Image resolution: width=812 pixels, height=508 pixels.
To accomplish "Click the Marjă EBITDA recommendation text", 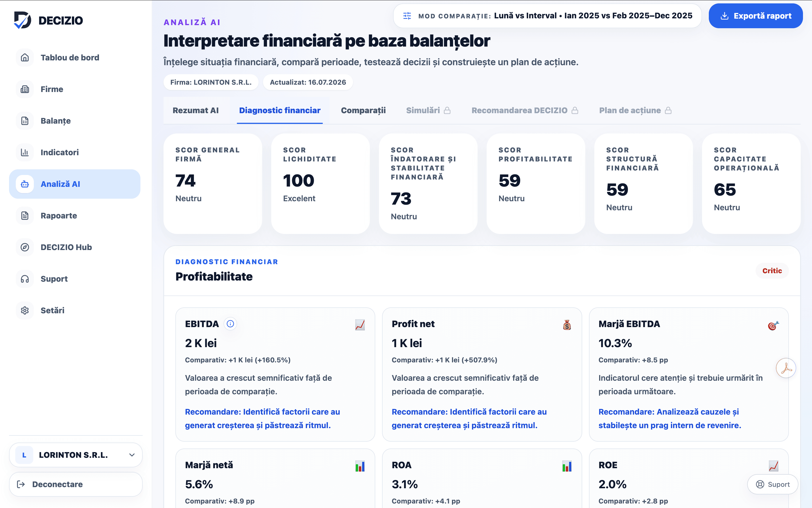I will point(670,418).
